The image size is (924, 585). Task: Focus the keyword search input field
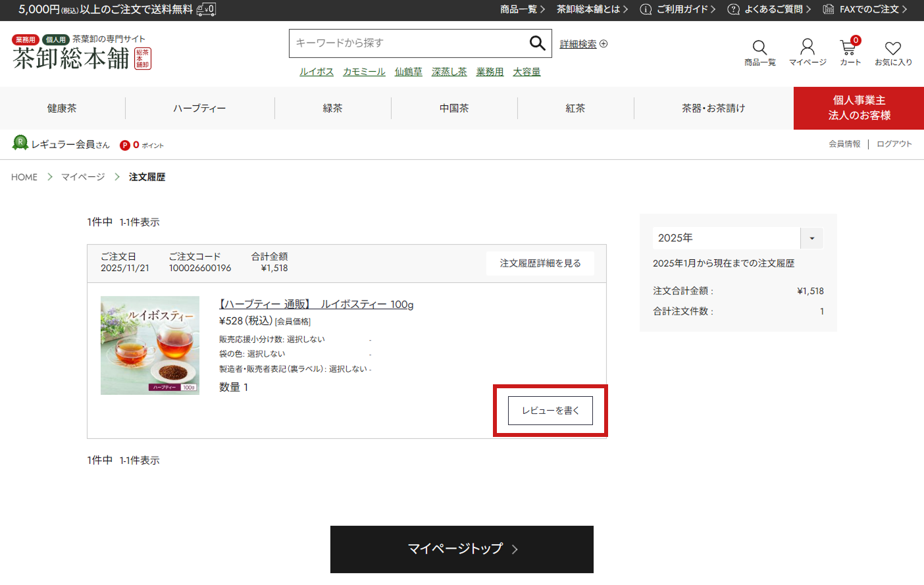[x=408, y=43]
